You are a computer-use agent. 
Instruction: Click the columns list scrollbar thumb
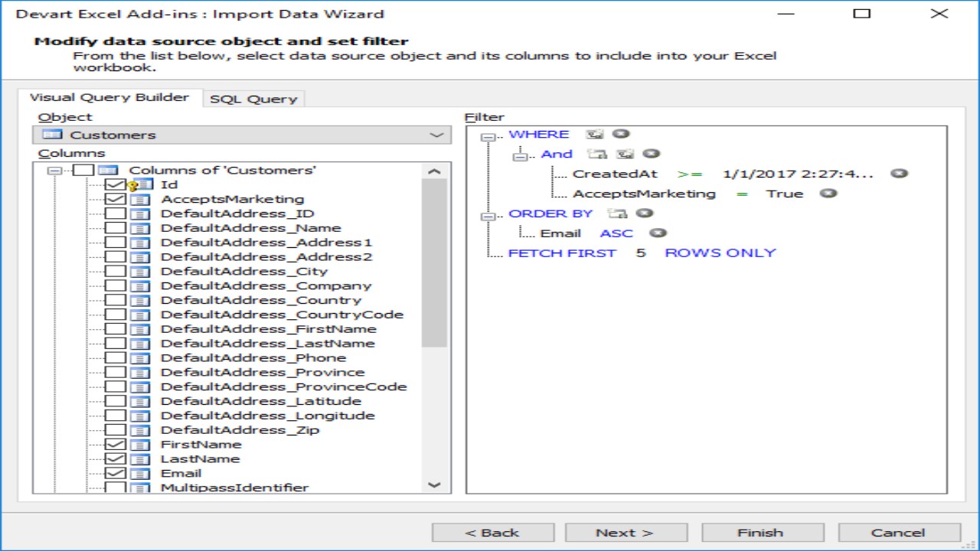pos(434,264)
